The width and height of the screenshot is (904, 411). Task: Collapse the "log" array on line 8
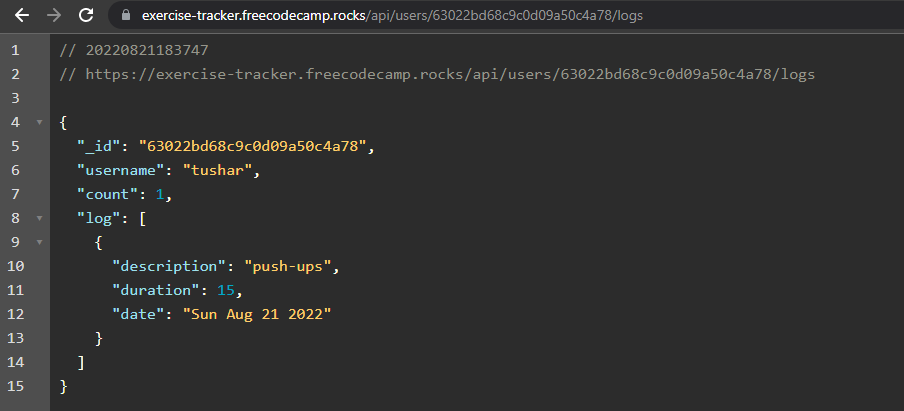[x=39, y=218]
